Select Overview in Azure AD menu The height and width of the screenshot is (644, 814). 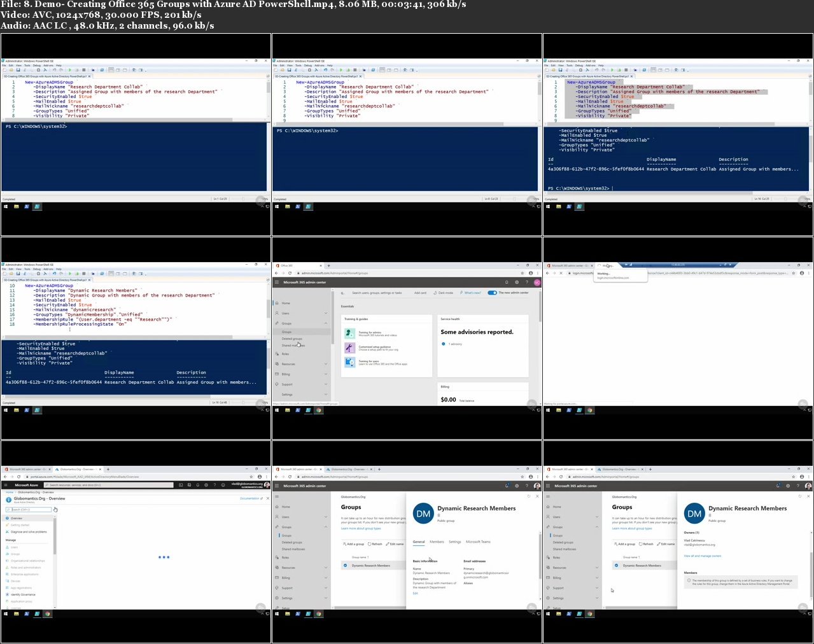(x=17, y=518)
